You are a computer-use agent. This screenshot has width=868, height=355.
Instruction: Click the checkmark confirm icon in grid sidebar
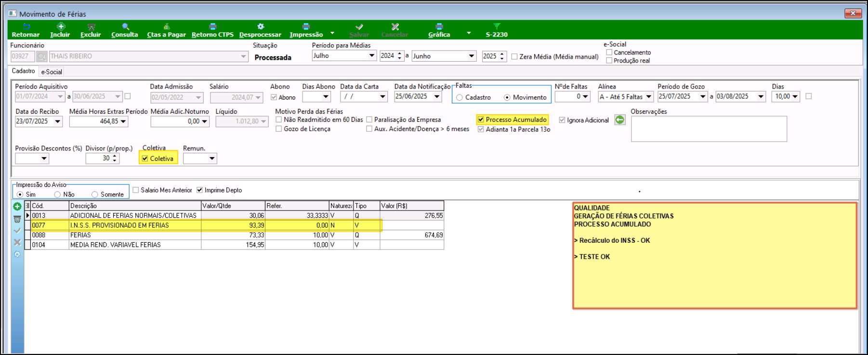coord(17,231)
